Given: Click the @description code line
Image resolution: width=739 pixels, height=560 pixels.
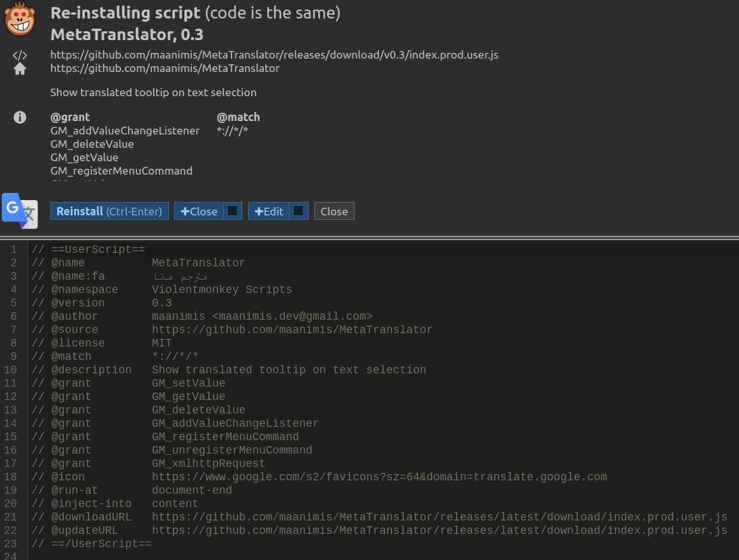Looking at the screenshot, I should click(228, 370).
